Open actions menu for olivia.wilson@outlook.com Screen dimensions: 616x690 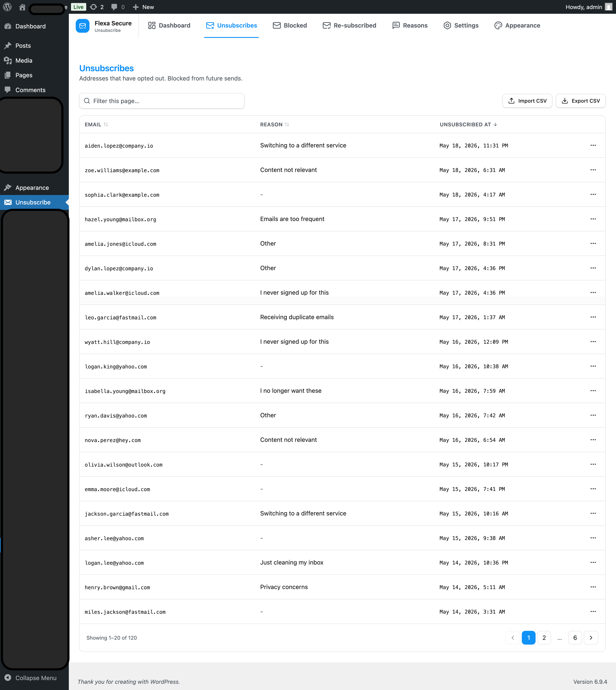[593, 464]
